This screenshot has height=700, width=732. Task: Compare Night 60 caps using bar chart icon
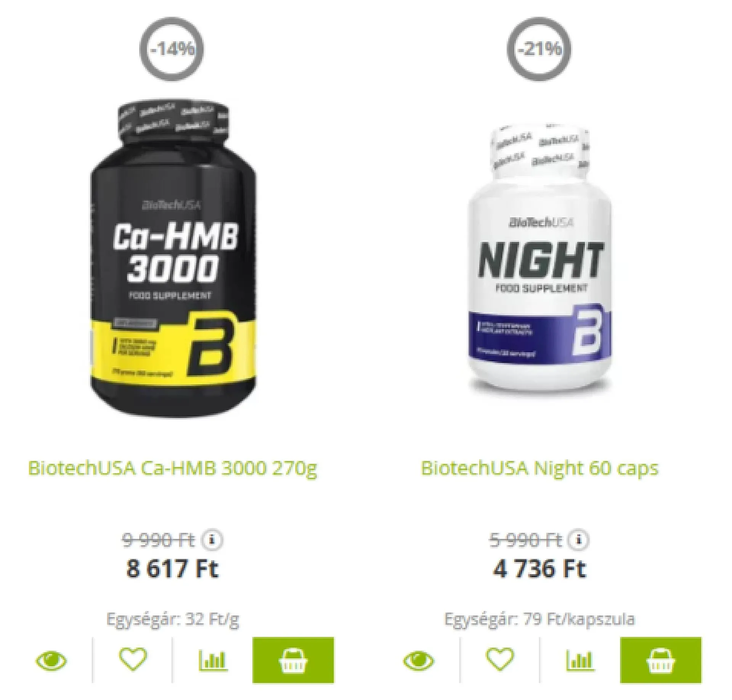(580, 660)
